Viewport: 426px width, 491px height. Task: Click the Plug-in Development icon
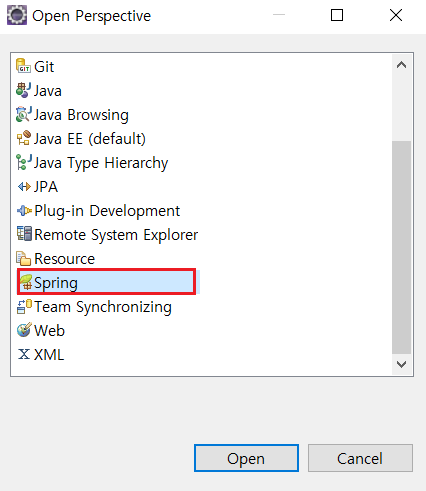tap(24, 210)
